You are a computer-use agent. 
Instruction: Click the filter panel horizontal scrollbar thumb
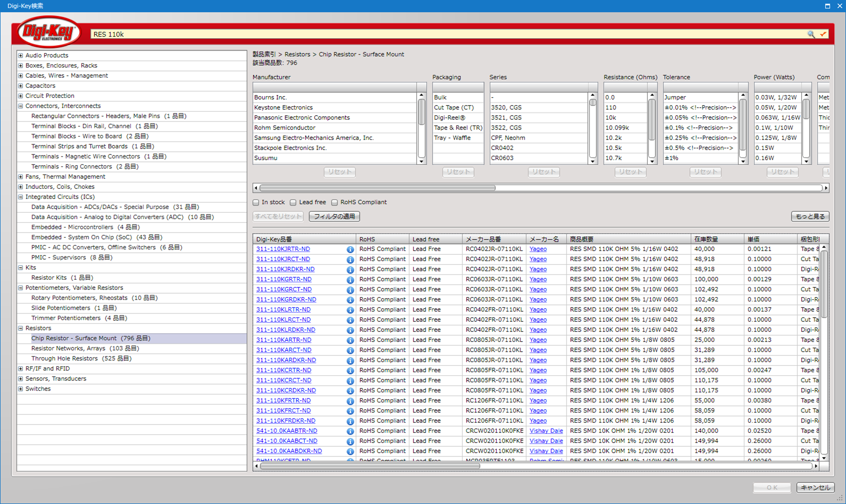[377, 188]
